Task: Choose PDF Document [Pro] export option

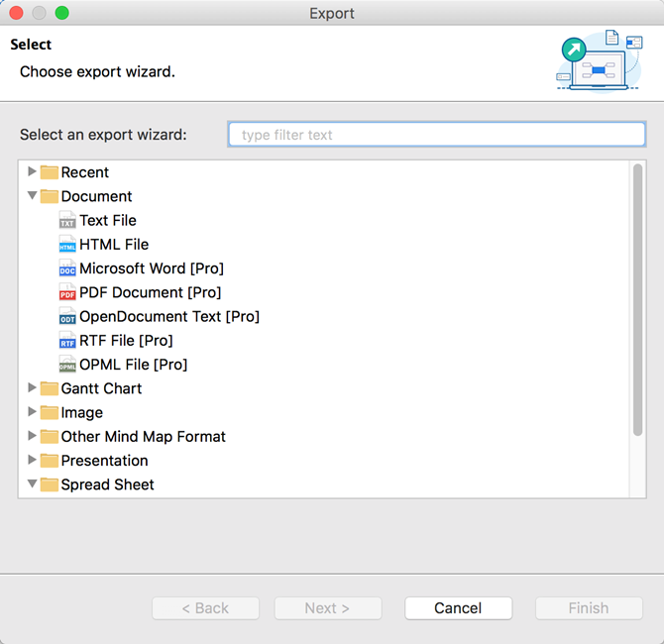Action: (150, 293)
